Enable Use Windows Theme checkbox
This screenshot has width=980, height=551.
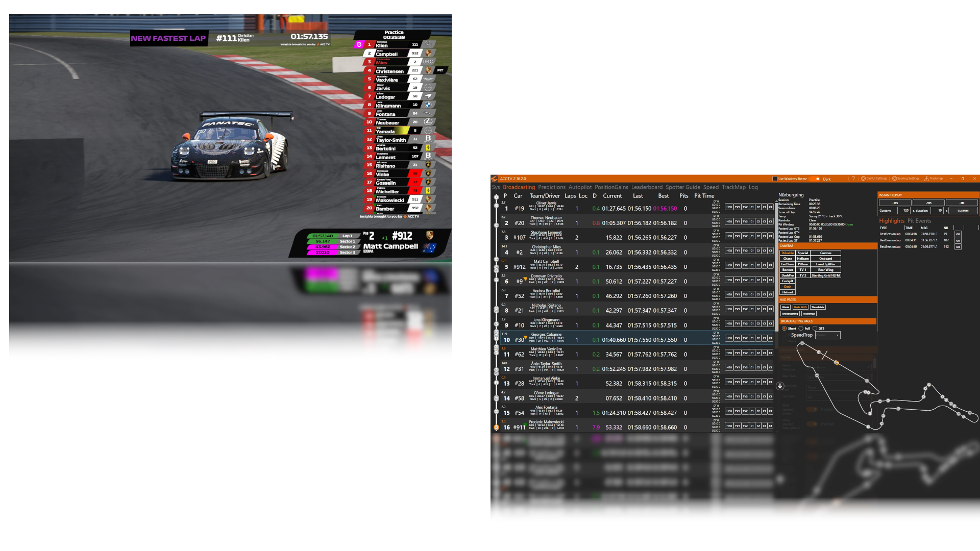tap(775, 179)
